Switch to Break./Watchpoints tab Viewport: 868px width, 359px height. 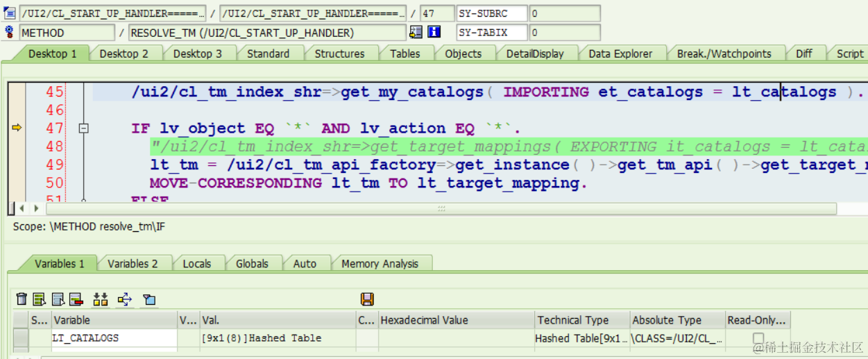[724, 53]
